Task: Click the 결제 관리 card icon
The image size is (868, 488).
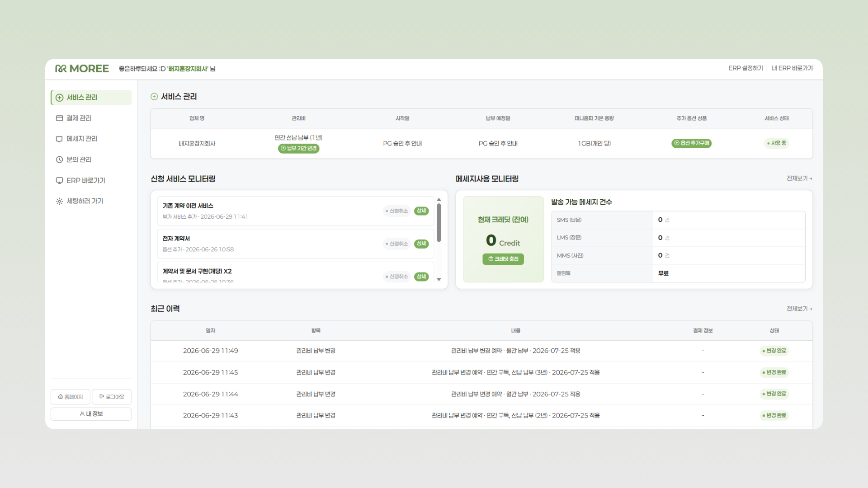Action: (59, 118)
